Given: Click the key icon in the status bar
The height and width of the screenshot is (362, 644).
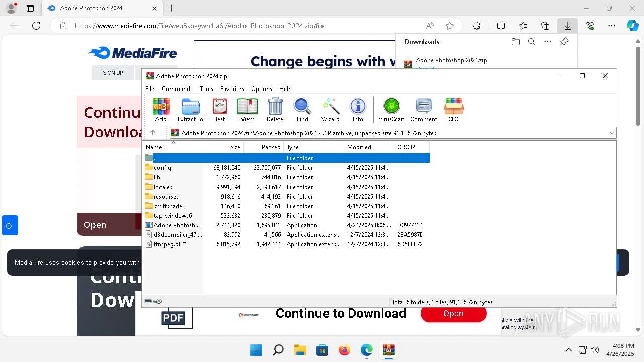Looking at the screenshot, I should click(157, 301).
